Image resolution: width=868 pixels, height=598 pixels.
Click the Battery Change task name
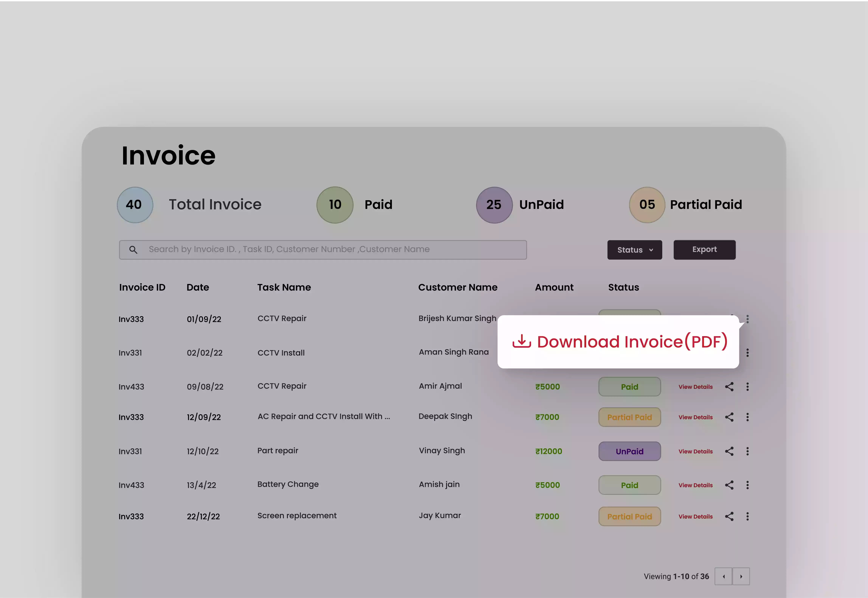tap(288, 485)
